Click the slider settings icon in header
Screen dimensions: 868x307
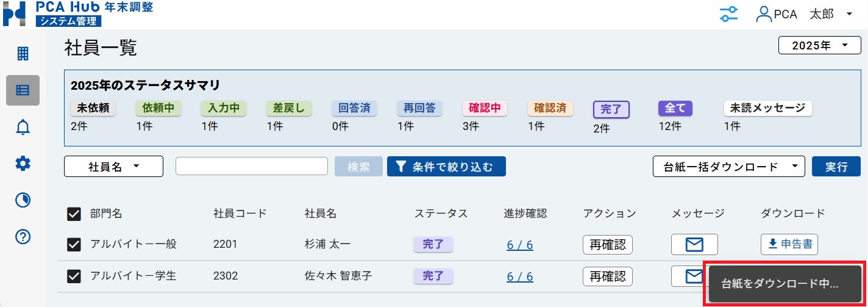(729, 14)
